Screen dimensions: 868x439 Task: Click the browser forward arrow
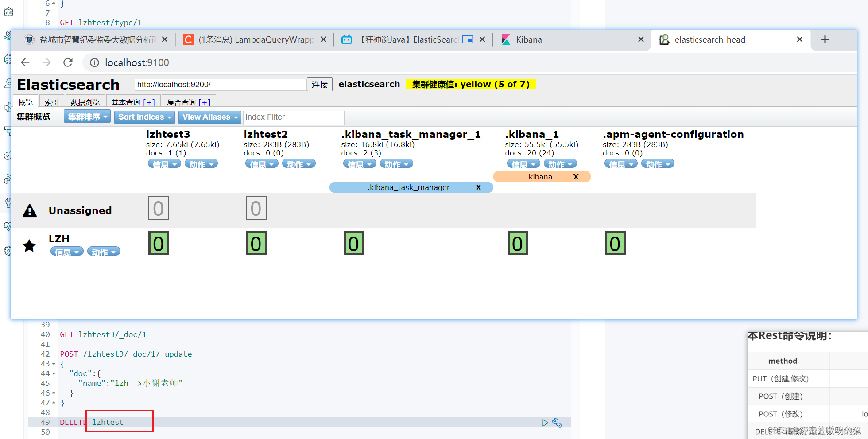46,62
